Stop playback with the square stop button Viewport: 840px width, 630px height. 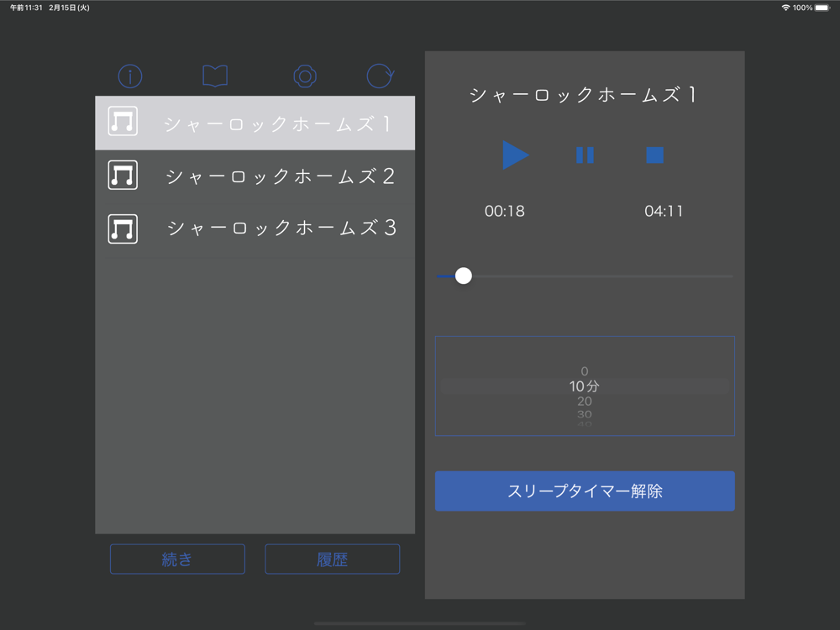[654, 155]
